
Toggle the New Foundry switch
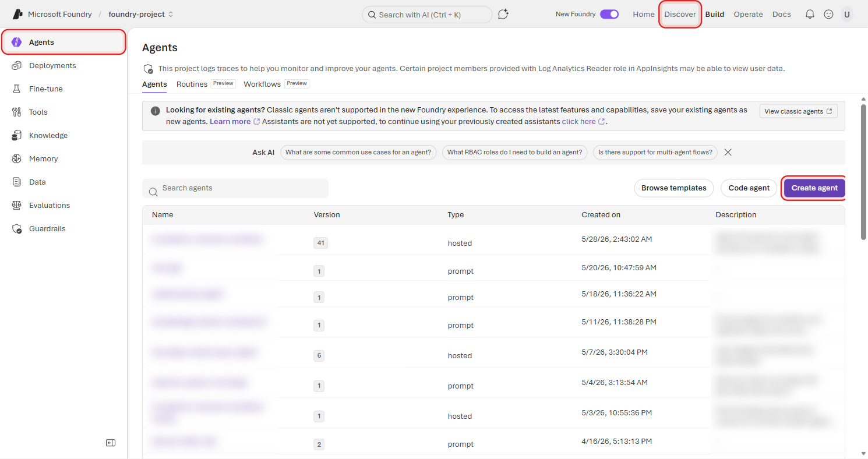(x=609, y=14)
